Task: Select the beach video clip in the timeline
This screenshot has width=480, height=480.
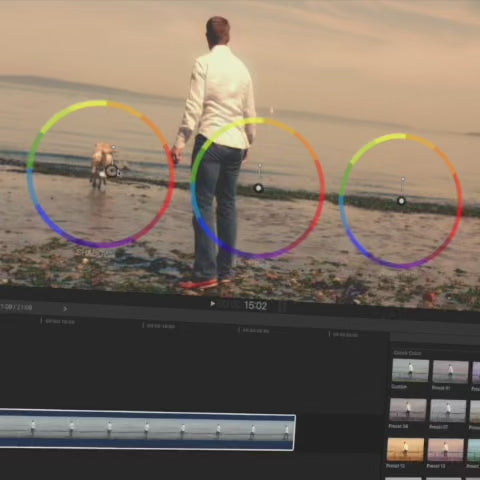Action: pos(147,430)
